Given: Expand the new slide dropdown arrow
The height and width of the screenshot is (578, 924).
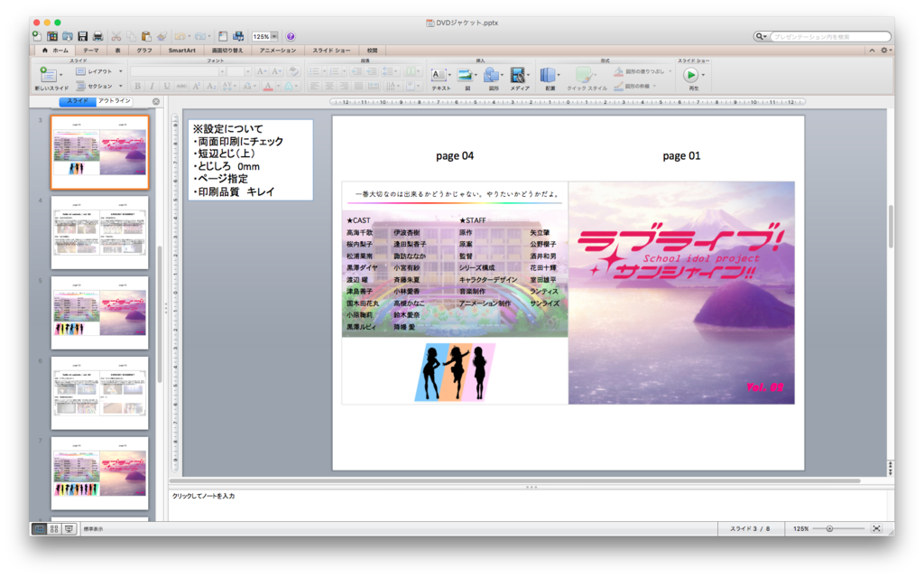Looking at the screenshot, I should 61,75.
